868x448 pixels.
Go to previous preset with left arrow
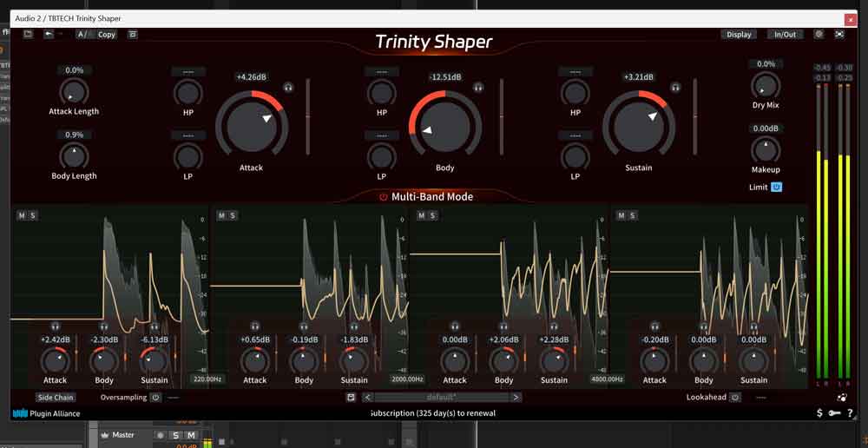[x=368, y=397]
